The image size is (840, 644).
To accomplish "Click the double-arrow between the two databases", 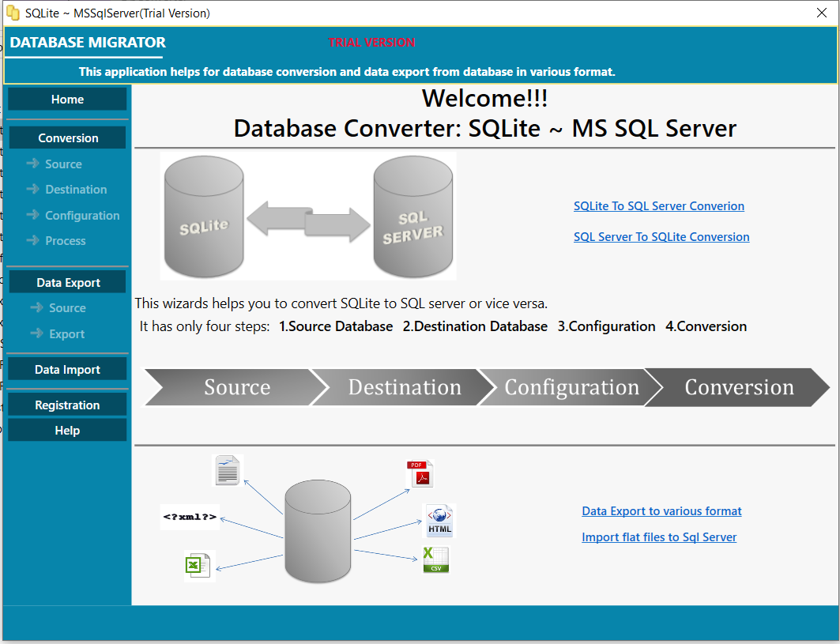I will point(308,220).
